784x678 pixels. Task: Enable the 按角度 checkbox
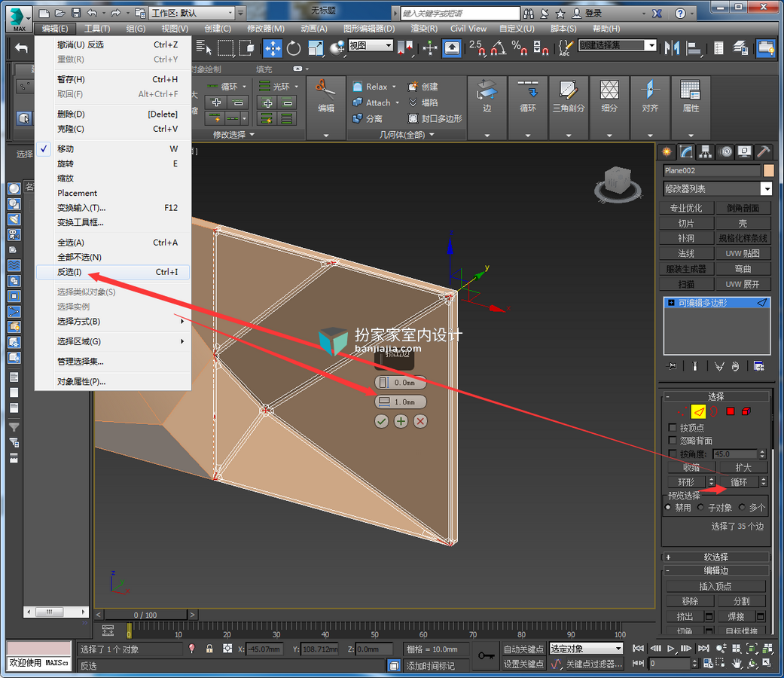[x=673, y=454]
